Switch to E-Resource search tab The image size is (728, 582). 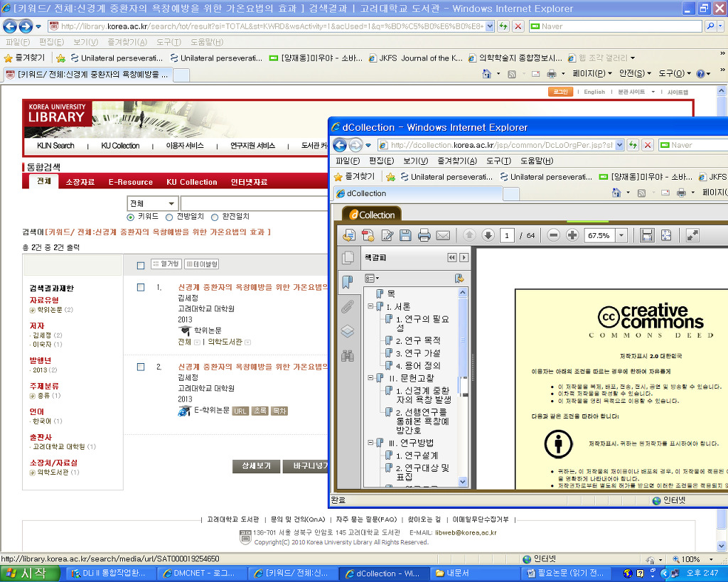(131, 182)
